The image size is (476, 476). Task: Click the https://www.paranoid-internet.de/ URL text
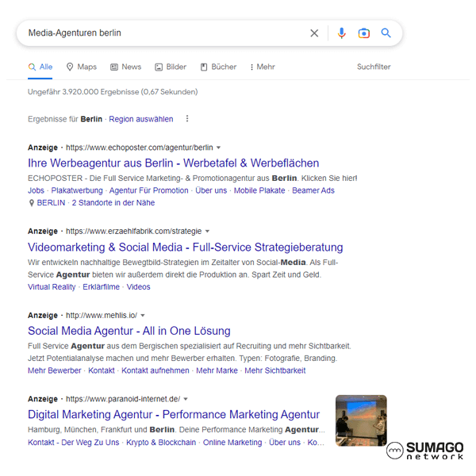[x=123, y=399]
